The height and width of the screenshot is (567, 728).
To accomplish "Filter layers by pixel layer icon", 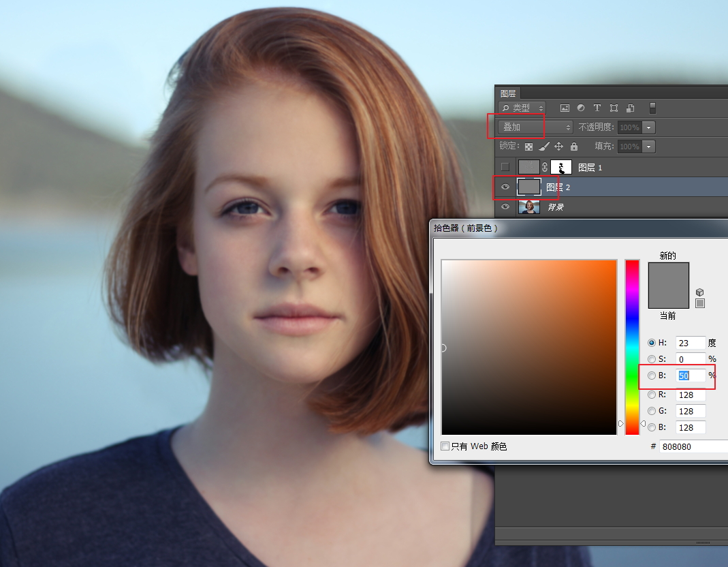I will click(x=565, y=108).
